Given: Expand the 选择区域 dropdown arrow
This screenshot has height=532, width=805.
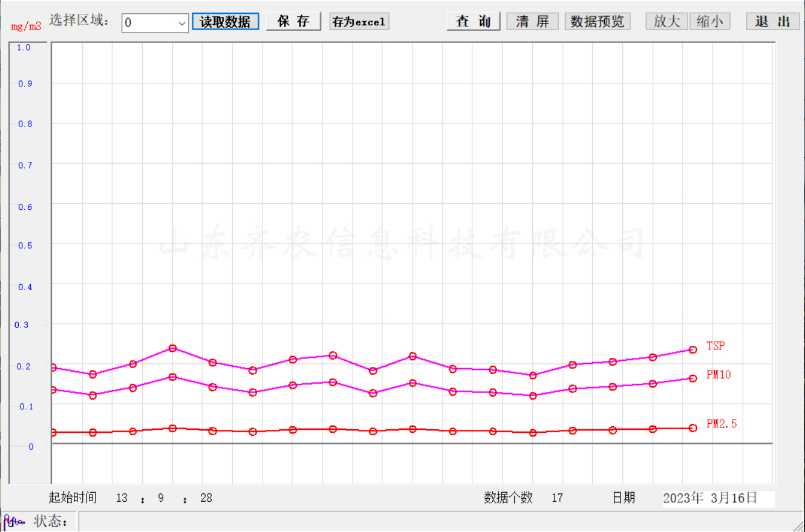Looking at the screenshot, I should [x=182, y=24].
